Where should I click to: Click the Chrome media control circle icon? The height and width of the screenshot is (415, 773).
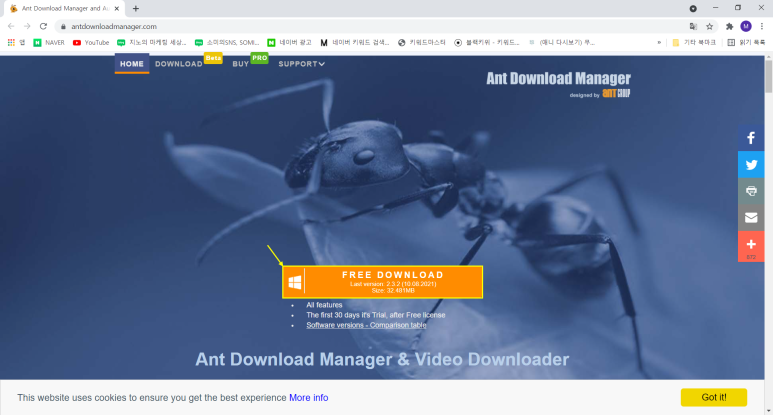[693, 8]
